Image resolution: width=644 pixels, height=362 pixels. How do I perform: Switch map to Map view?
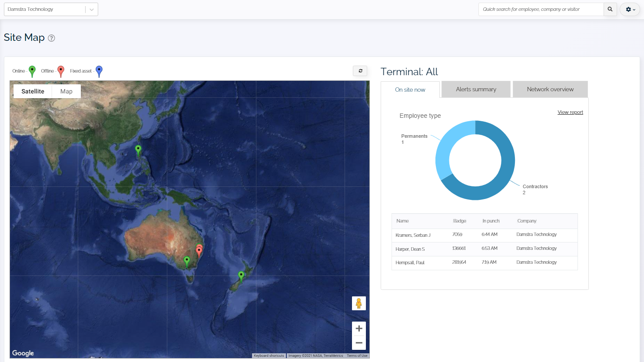click(x=66, y=91)
